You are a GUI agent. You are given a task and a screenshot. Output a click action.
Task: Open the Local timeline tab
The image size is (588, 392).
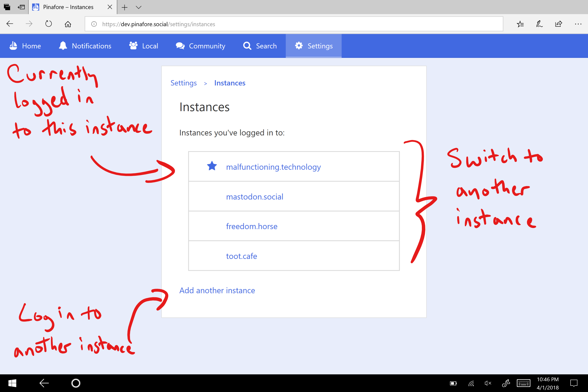click(144, 46)
